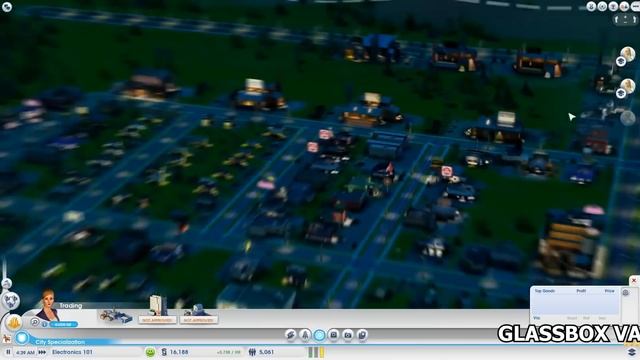Open Top Goods panel settings gear
The image size is (640, 360).
pos(625,292)
